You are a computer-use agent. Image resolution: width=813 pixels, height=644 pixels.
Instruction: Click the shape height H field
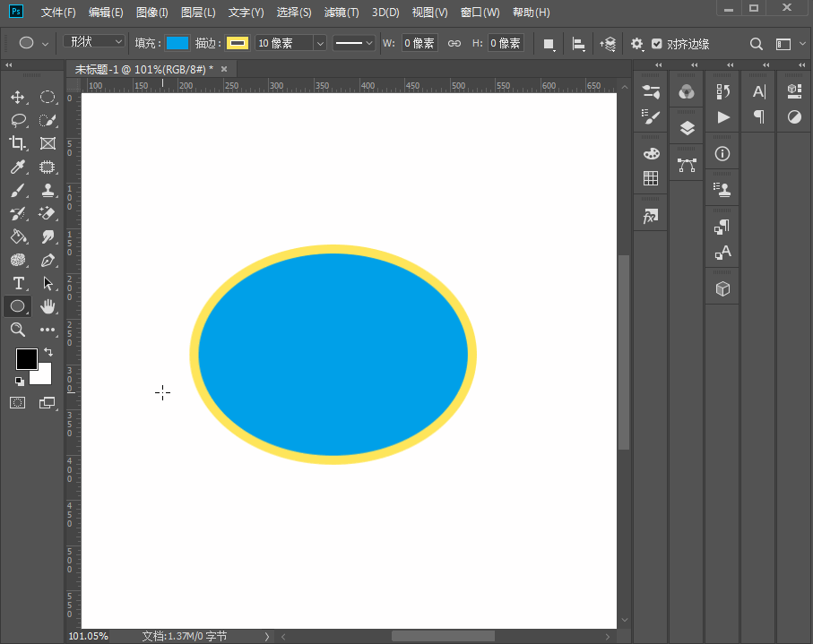(x=505, y=43)
